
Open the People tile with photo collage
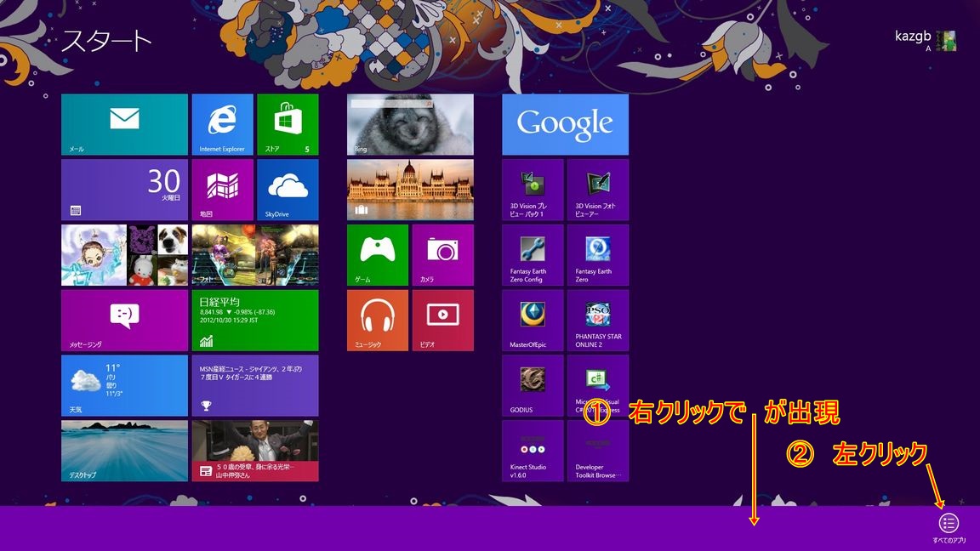click(124, 255)
